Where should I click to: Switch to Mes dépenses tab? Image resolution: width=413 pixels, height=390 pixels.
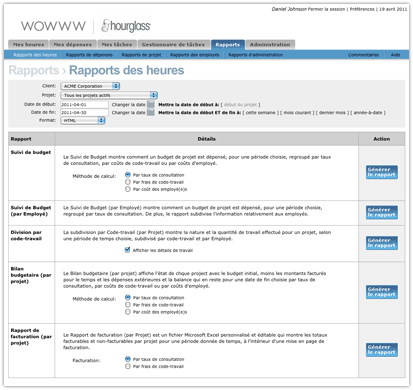[x=73, y=44]
